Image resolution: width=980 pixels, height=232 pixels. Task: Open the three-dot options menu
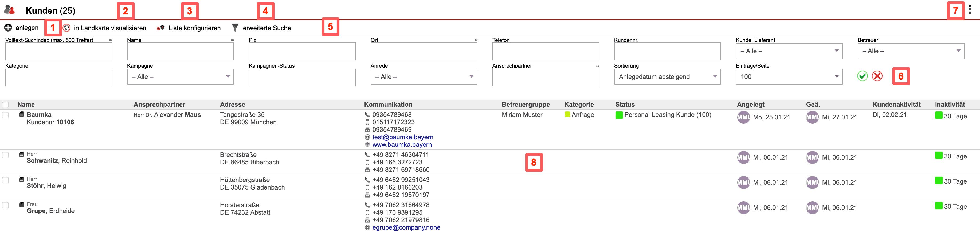click(x=970, y=10)
